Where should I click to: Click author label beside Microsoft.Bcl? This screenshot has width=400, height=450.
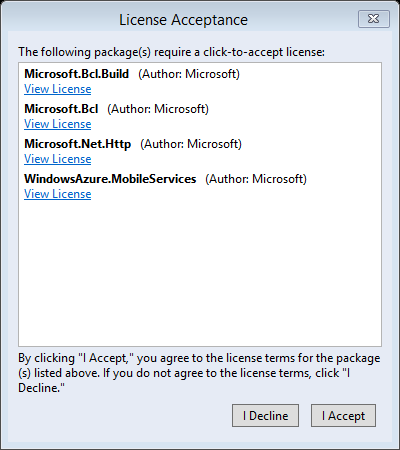(x=158, y=109)
